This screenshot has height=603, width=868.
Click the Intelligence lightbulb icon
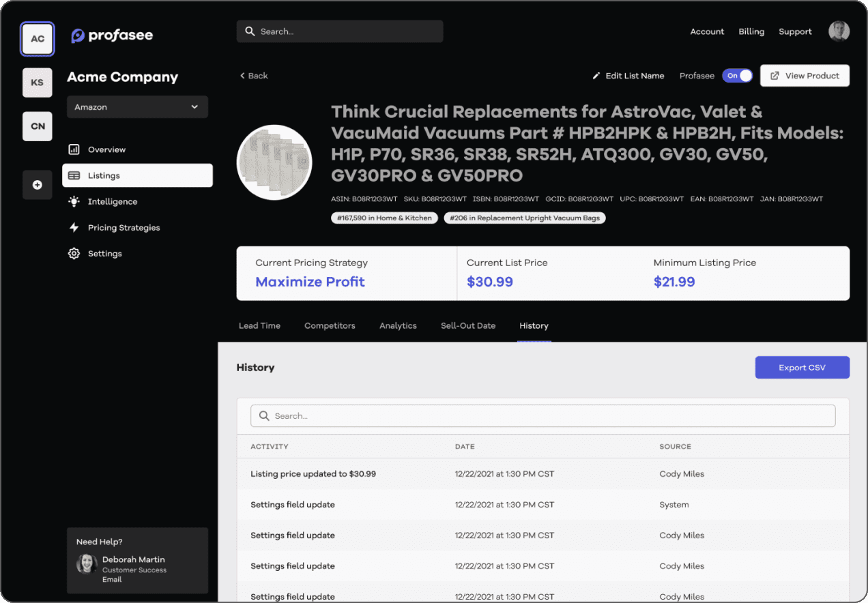(74, 201)
